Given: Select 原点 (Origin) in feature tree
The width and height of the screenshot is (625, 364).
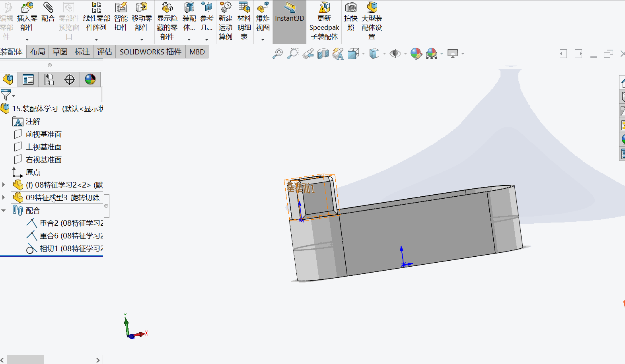Looking at the screenshot, I should [33, 172].
